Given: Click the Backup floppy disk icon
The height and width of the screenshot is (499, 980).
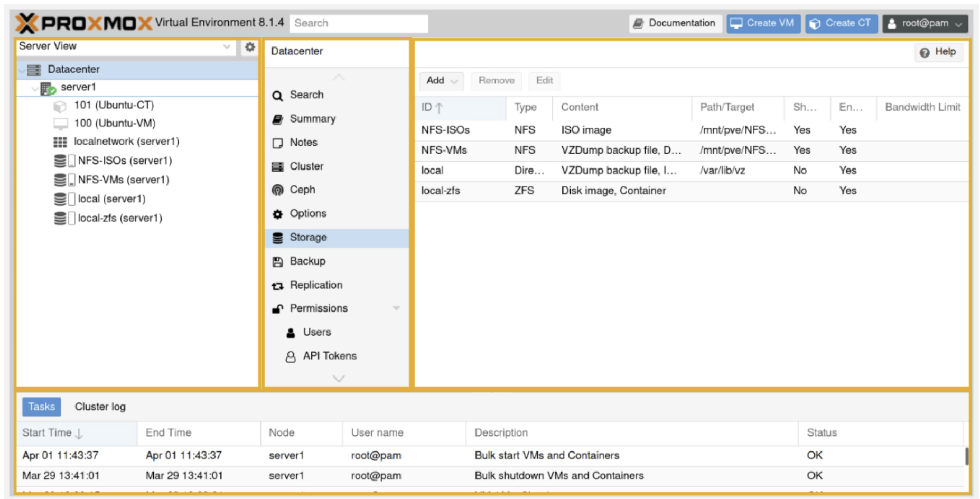Looking at the screenshot, I should pyautogui.click(x=277, y=262).
